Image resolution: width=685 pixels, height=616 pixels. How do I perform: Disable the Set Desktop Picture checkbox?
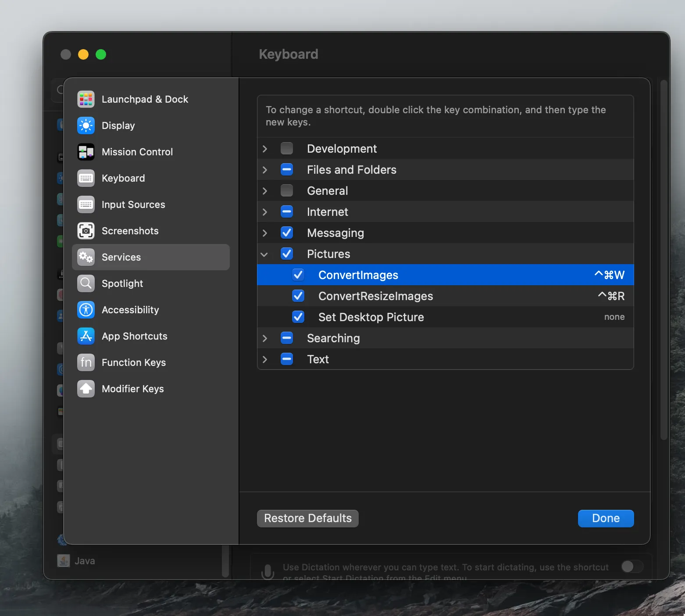click(298, 317)
